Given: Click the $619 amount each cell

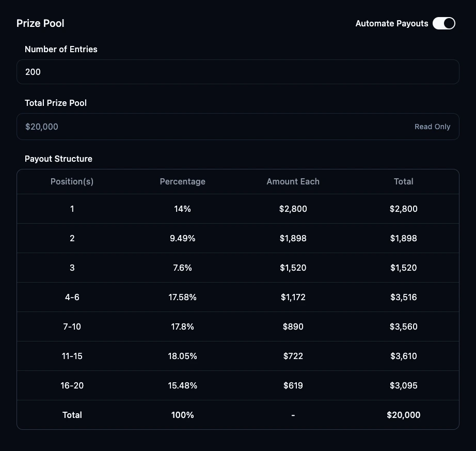Looking at the screenshot, I should [293, 385].
